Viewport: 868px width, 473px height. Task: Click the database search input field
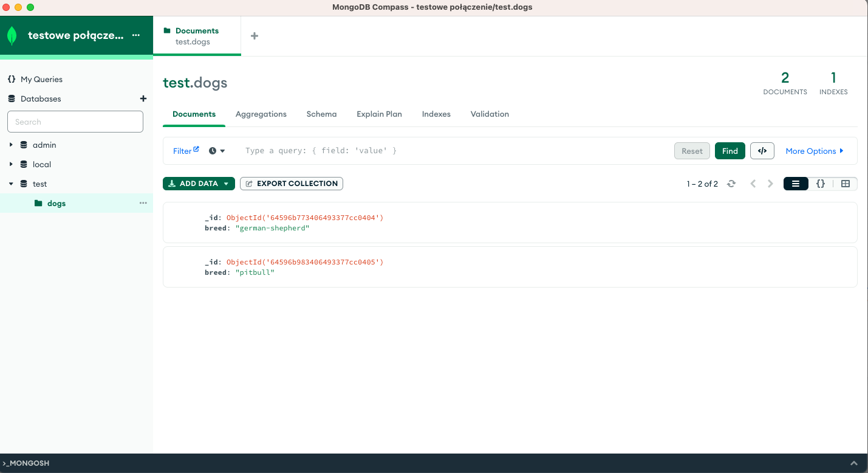(x=75, y=122)
